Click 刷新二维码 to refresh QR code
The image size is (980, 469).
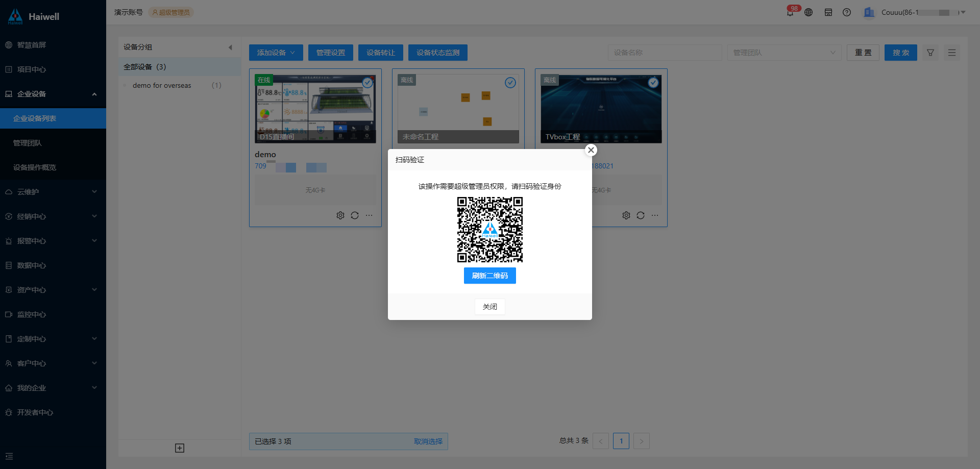(x=490, y=276)
